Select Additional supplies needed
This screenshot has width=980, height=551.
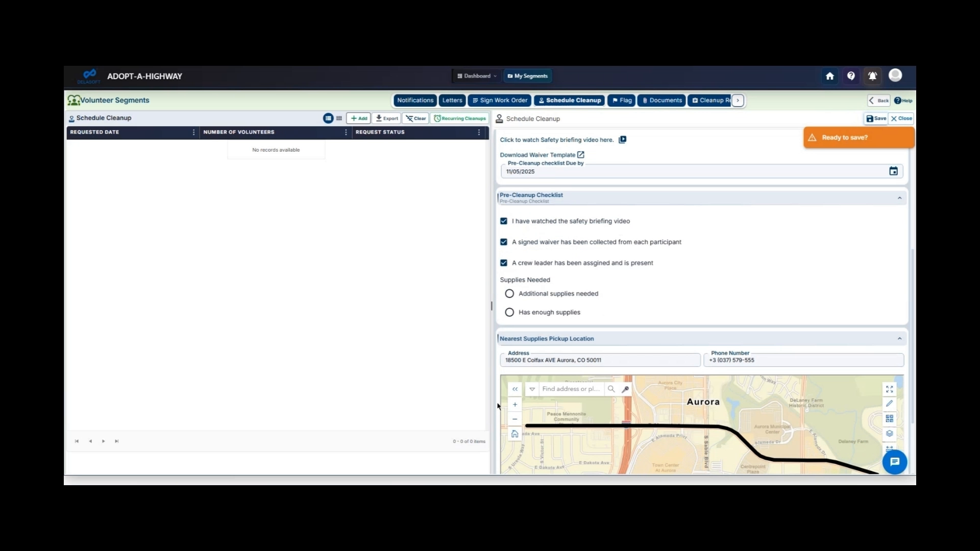(509, 293)
